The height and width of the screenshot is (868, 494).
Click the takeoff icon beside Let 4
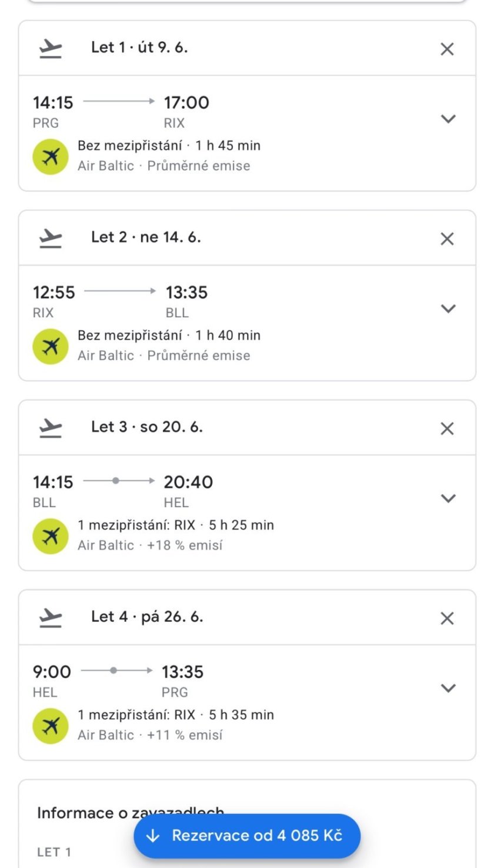point(51,618)
